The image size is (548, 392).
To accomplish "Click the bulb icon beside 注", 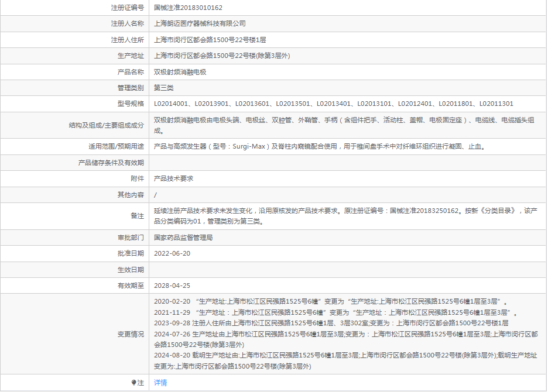I will coord(133,383).
